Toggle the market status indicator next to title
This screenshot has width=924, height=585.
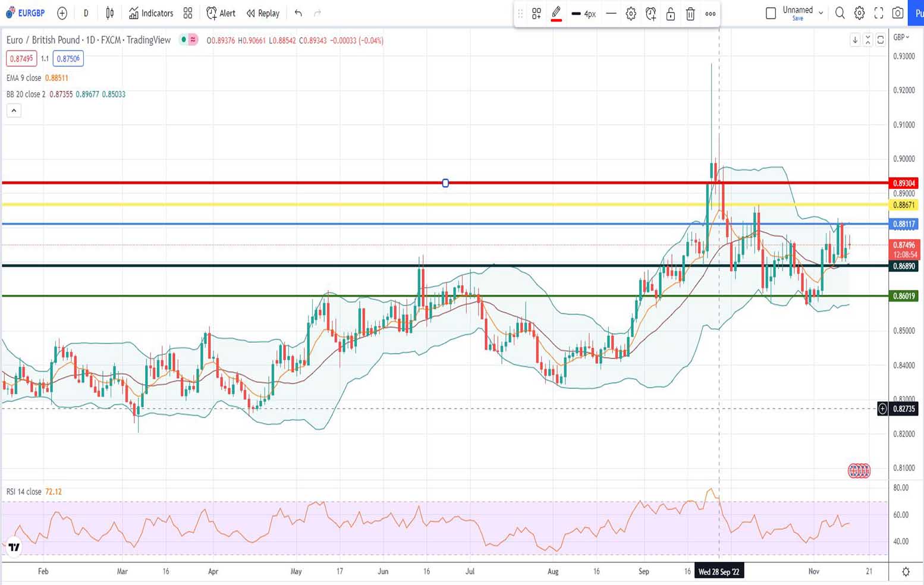pos(184,40)
